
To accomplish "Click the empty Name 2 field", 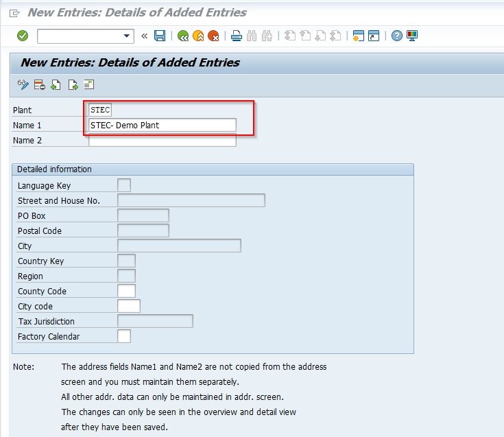I will [x=163, y=140].
